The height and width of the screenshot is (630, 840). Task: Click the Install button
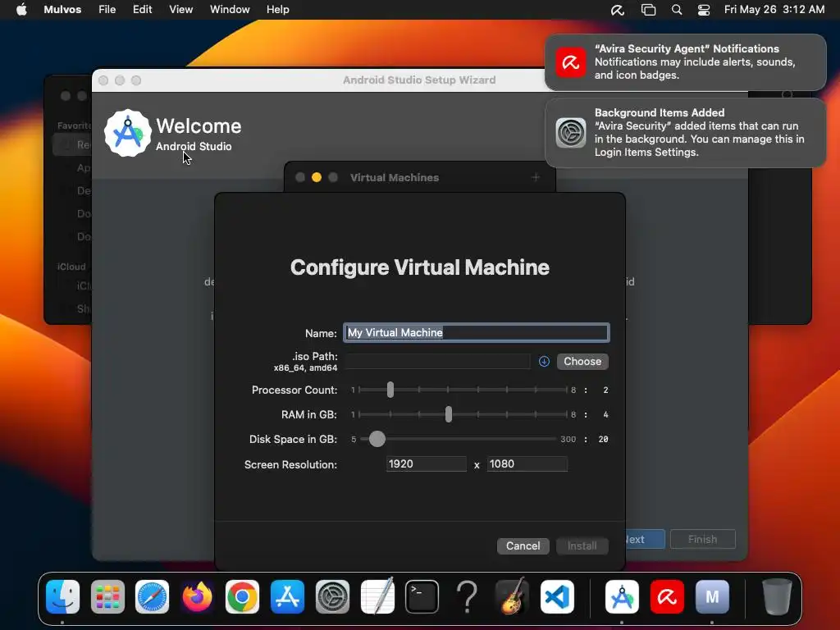pos(582,546)
